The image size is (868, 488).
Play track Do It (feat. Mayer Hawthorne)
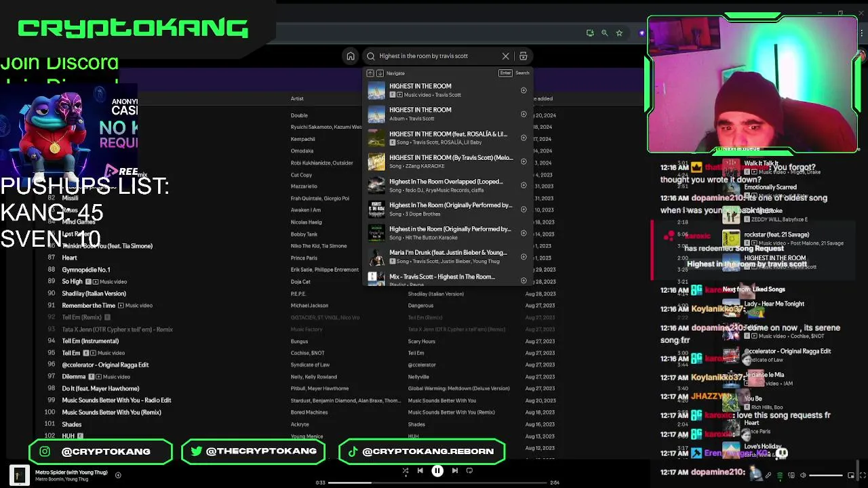click(x=100, y=388)
